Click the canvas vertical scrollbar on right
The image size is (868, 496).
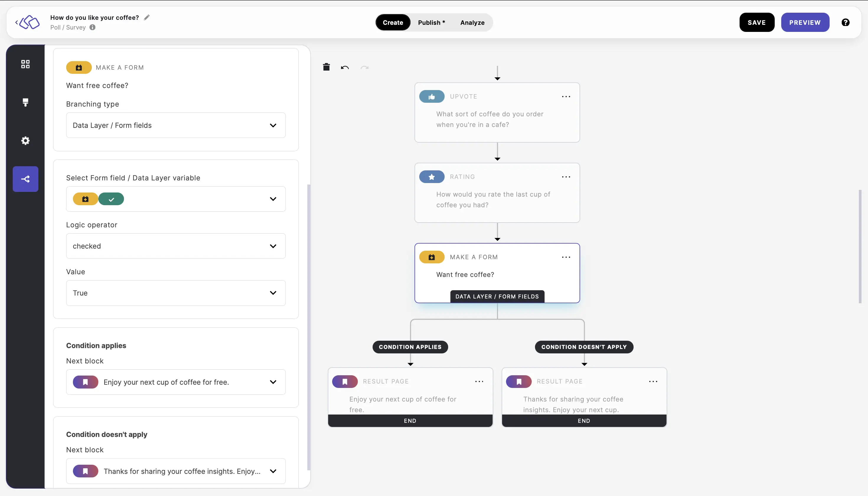pyautogui.click(x=860, y=247)
